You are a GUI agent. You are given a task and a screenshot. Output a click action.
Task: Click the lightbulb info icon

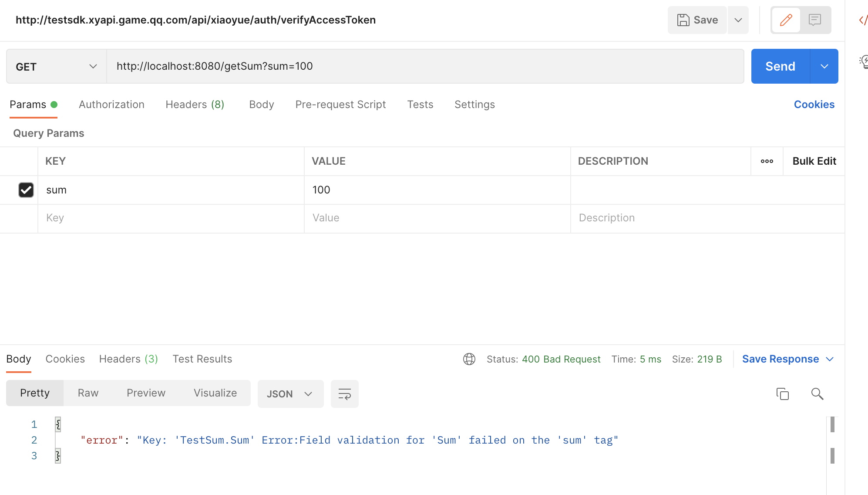pyautogui.click(x=864, y=61)
